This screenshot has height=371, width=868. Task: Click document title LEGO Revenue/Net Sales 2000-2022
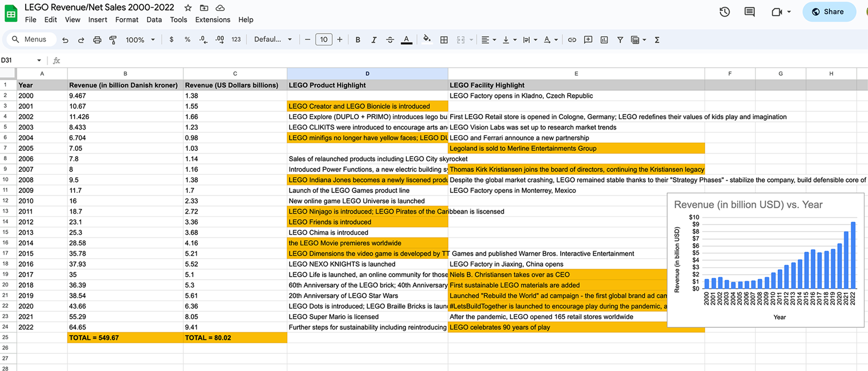[x=99, y=7]
